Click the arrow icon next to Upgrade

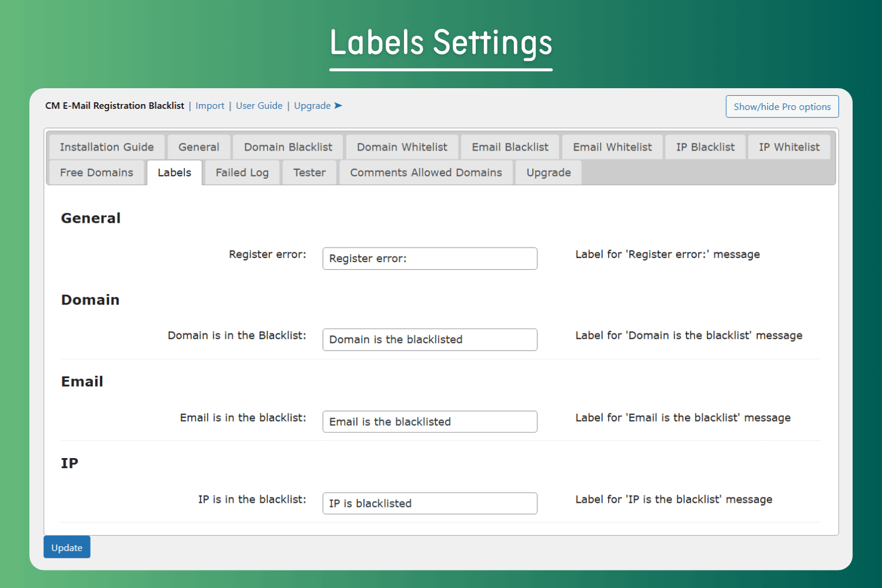(338, 106)
